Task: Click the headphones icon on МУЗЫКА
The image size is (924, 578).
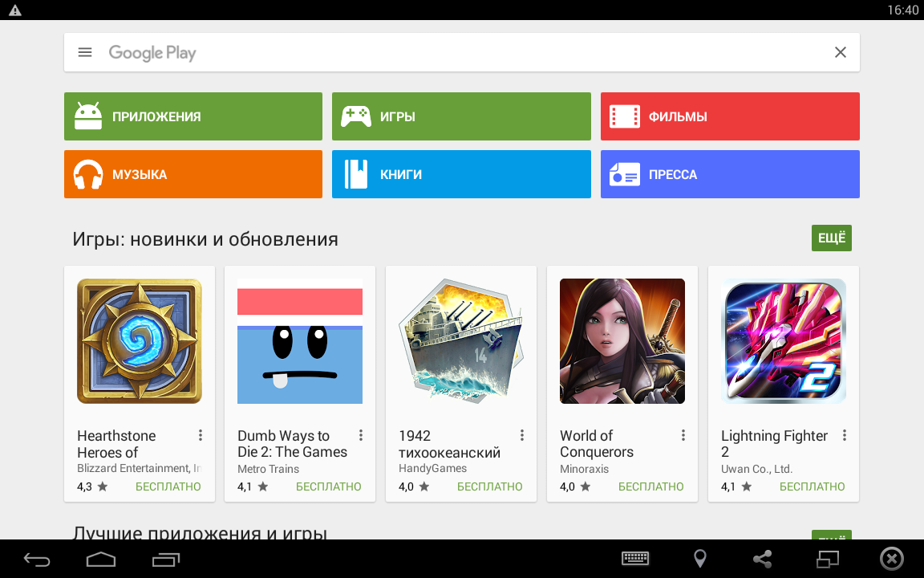Action: click(87, 174)
